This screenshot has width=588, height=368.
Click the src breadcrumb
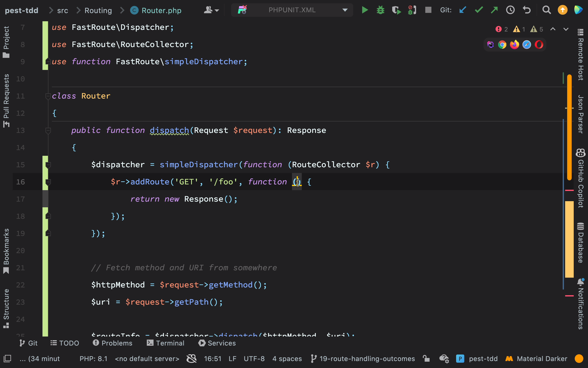(x=62, y=10)
